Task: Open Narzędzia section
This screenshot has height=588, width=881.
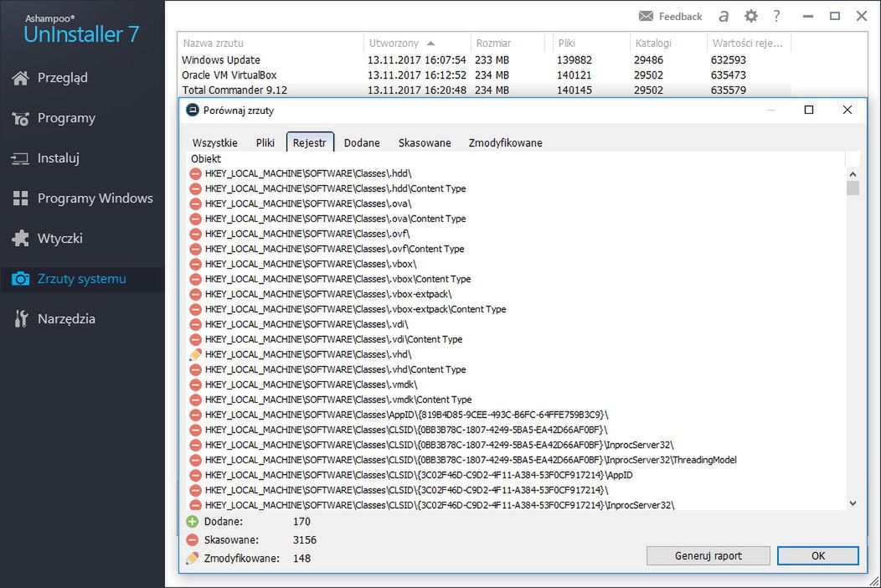Action: pos(66,319)
